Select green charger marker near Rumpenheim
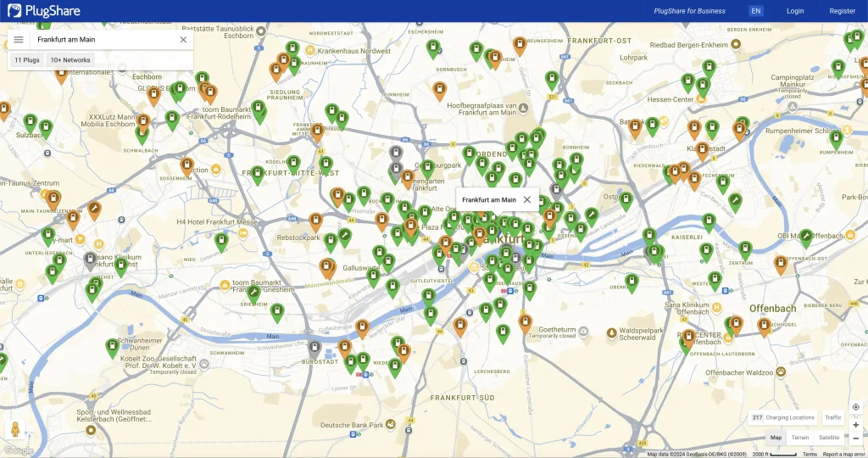Image resolution: width=868 pixels, height=458 pixels. pyautogui.click(x=836, y=138)
